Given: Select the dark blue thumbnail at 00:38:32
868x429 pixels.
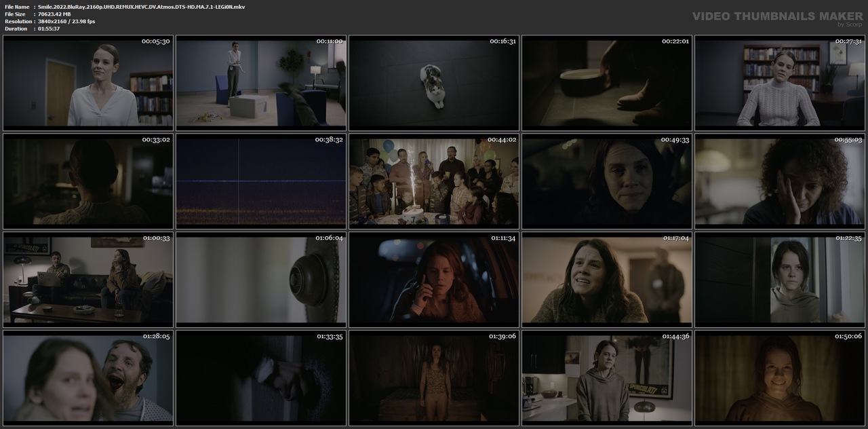Looking at the screenshot, I should click(261, 181).
